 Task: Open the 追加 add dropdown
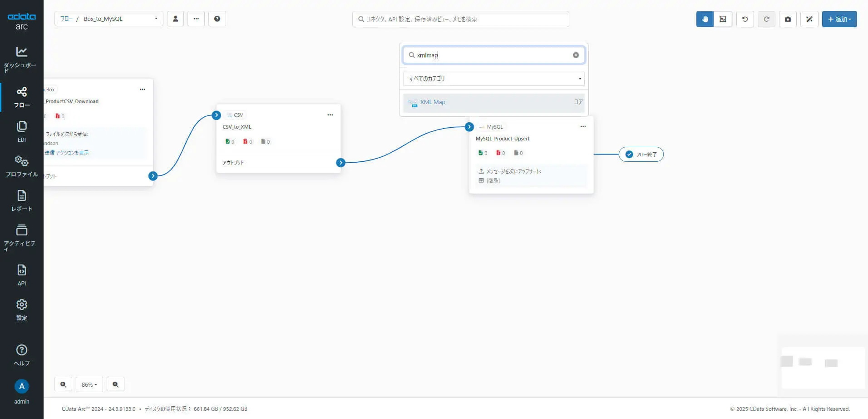[839, 19]
